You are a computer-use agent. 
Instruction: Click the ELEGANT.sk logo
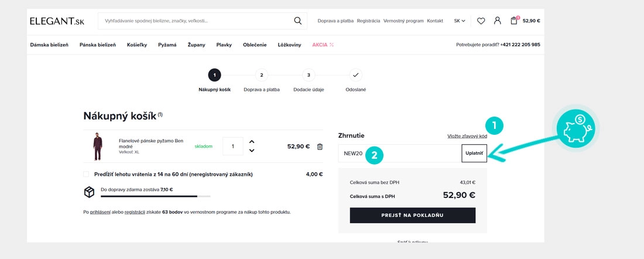57,21
